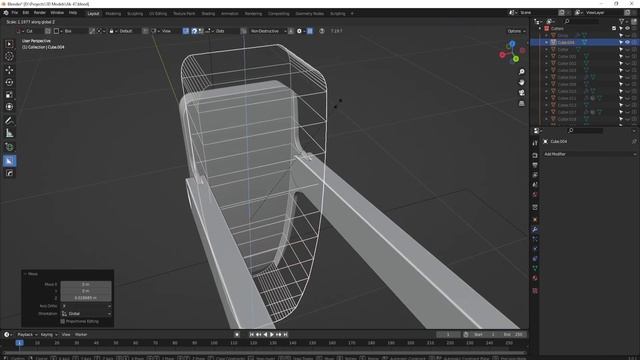Toggle visibility of Cutter.005 in outliner
Screen dimensions: 640x360
(627, 84)
